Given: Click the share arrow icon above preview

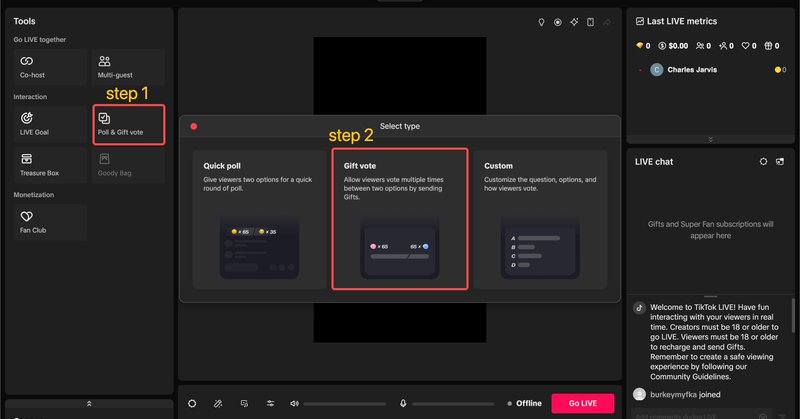Looking at the screenshot, I should [607, 22].
